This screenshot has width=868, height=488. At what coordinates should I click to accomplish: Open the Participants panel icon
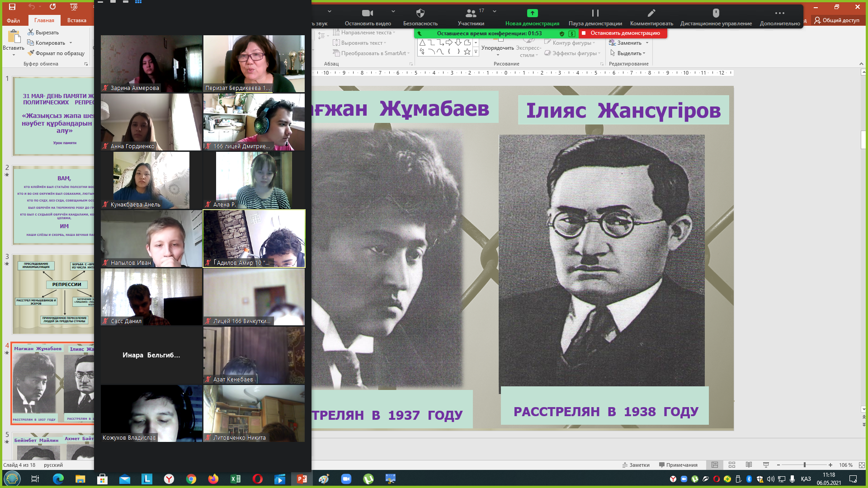tap(471, 14)
